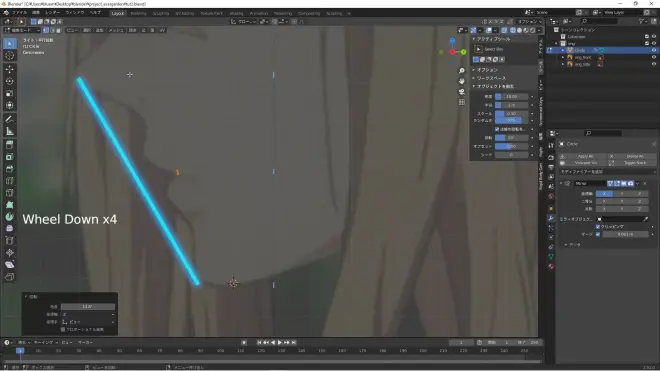
Task: Toggle camera view icon in viewport
Action: point(462,91)
